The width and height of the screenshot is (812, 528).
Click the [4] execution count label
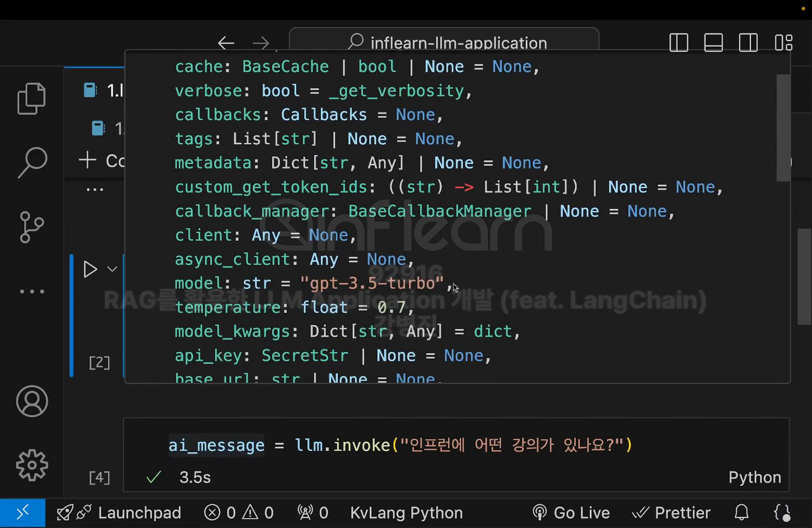tap(100, 478)
